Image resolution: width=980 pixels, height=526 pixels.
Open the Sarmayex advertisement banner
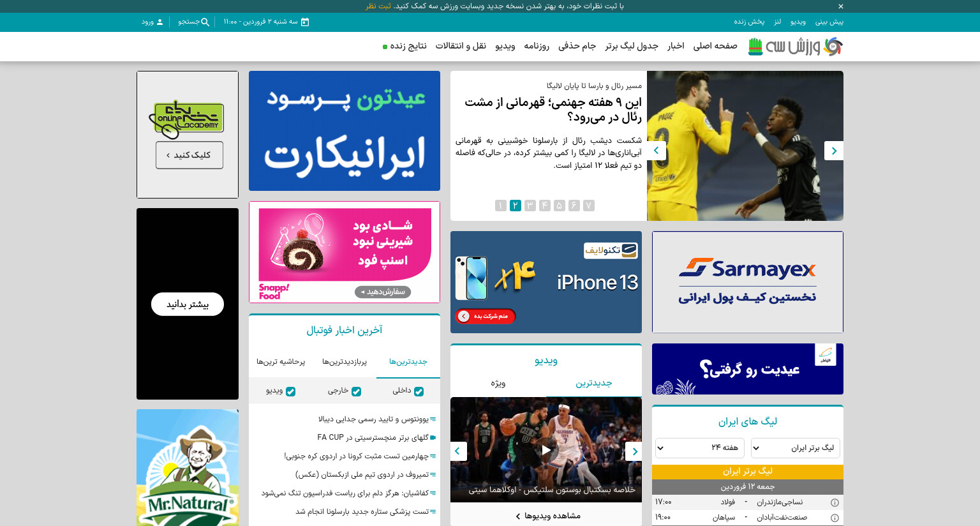748,282
